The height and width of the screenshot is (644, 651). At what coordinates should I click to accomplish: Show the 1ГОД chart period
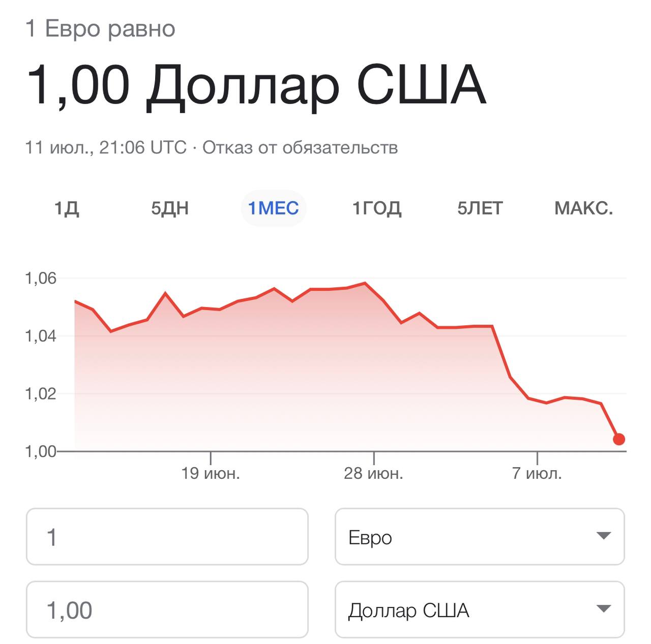[x=377, y=208]
